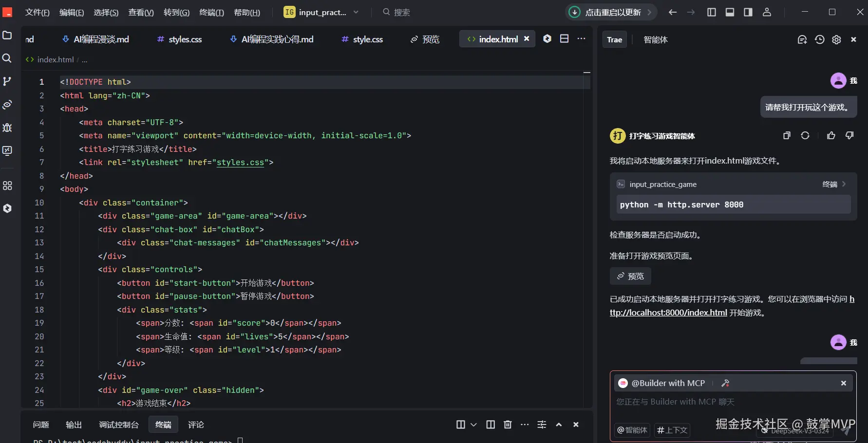Image resolution: width=868 pixels, height=443 pixels.
Task: Expand the terminal split dropdown chevron
Action: point(473,425)
